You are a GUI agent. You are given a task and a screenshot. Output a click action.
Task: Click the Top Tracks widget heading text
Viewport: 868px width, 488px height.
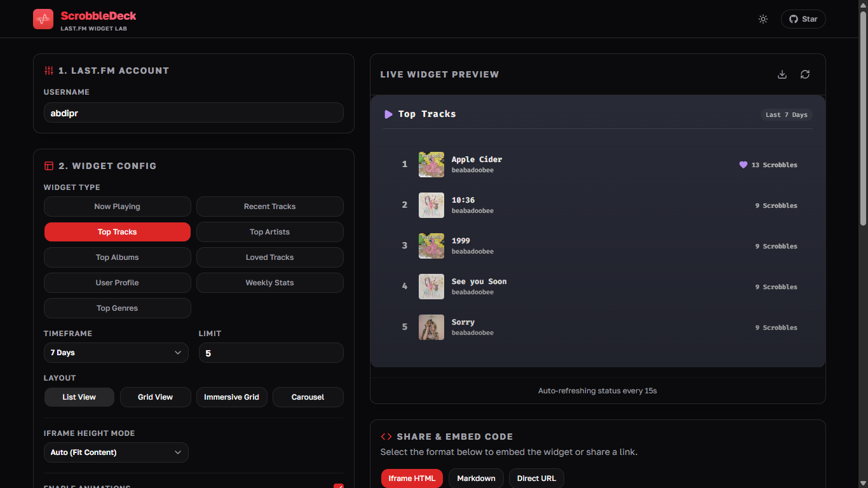point(427,114)
